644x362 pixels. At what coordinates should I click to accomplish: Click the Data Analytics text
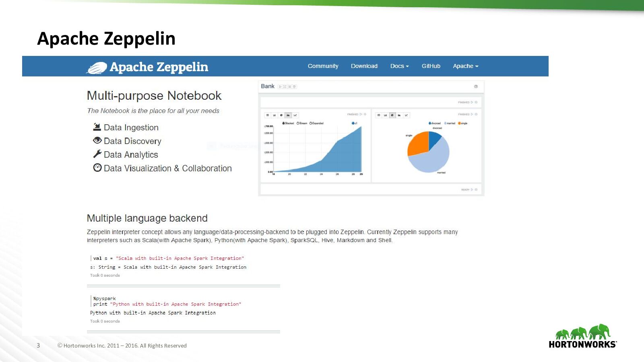click(131, 155)
